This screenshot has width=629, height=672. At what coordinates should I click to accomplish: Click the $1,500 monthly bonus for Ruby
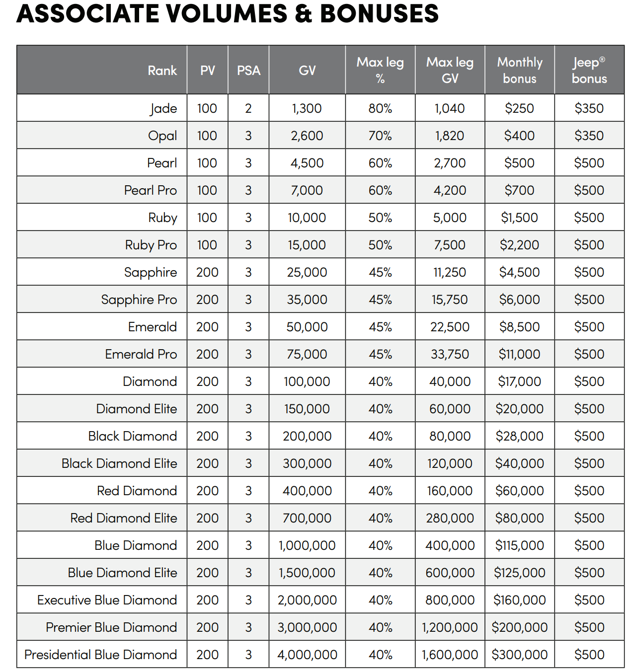[520, 218]
